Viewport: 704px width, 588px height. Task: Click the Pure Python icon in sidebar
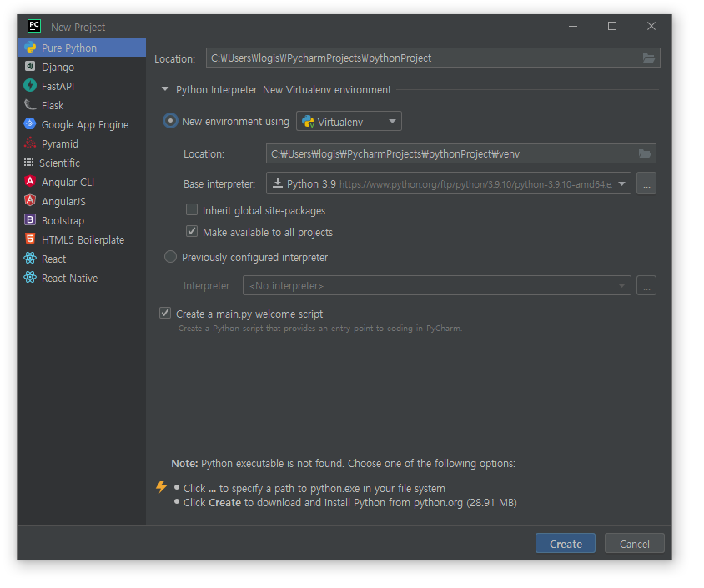pyautogui.click(x=30, y=48)
